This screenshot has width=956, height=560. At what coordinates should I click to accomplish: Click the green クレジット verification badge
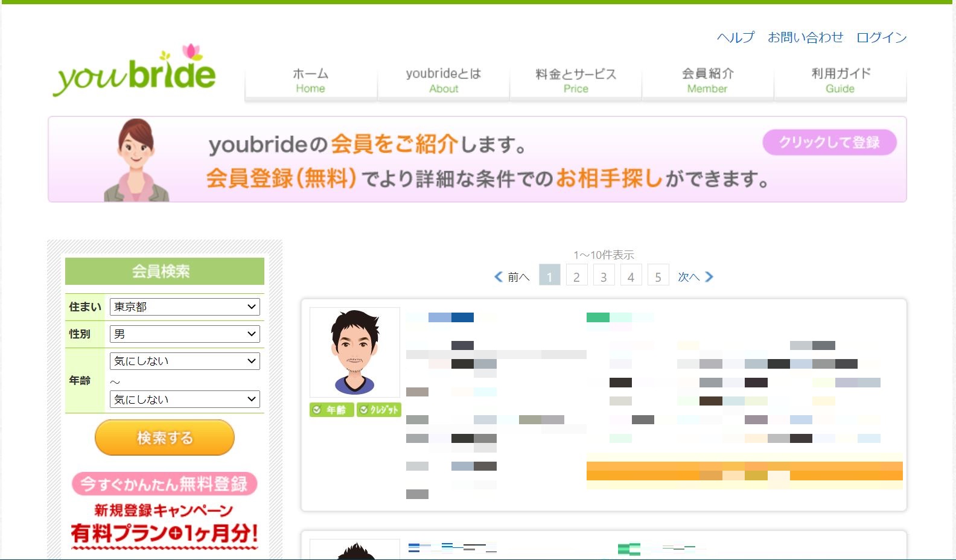379,410
